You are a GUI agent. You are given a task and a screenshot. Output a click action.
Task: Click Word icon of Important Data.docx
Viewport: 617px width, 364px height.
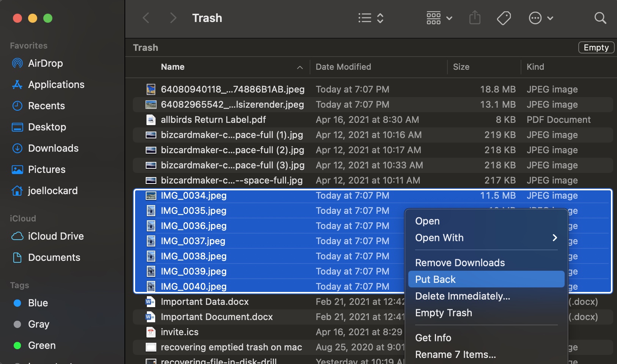[151, 302]
